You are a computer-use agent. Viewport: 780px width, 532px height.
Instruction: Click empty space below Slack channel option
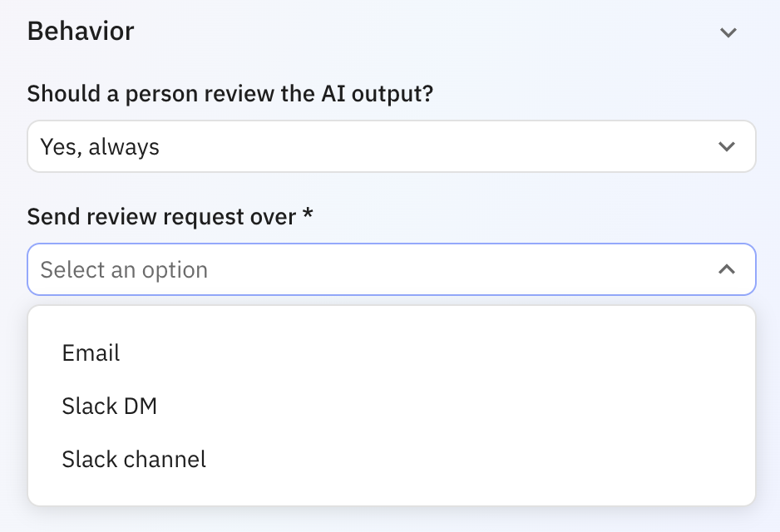(391, 490)
